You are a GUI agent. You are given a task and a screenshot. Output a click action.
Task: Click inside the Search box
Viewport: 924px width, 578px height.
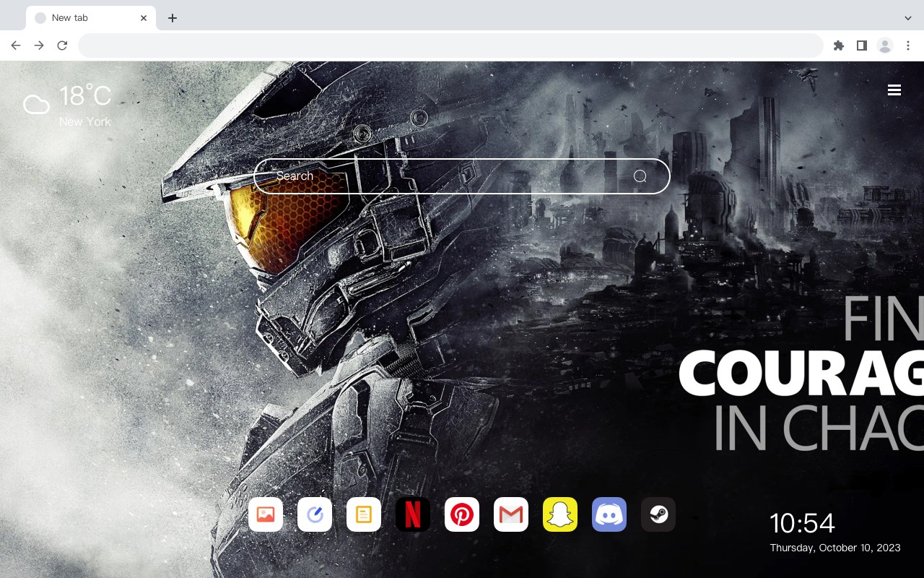pos(462,176)
